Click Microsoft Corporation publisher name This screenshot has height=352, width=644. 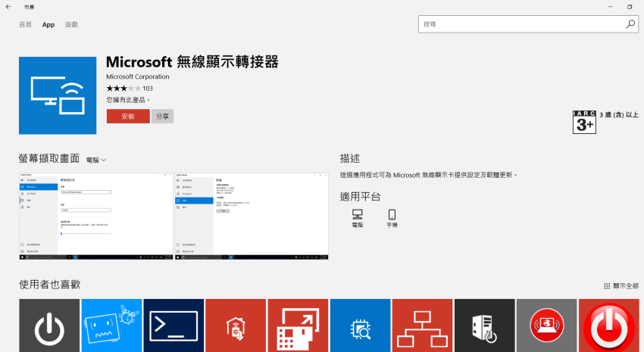(138, 76)
